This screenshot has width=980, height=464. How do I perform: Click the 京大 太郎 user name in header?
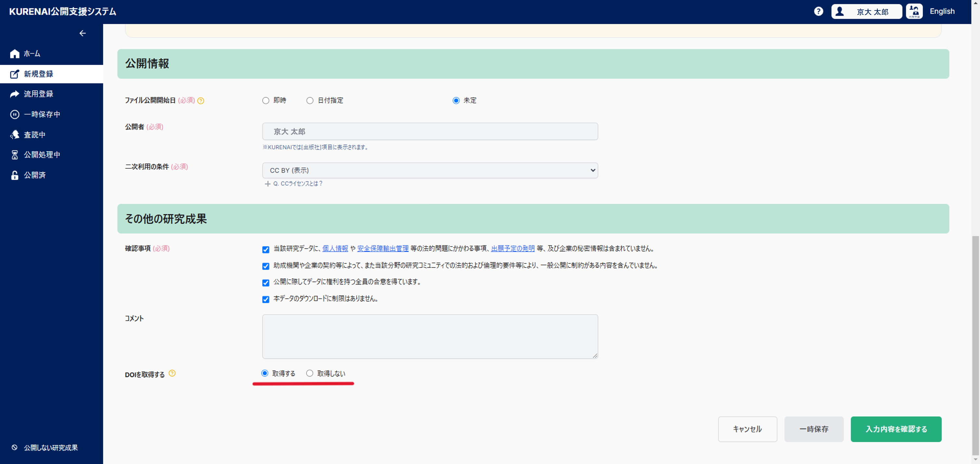click(x=872, y=12)
